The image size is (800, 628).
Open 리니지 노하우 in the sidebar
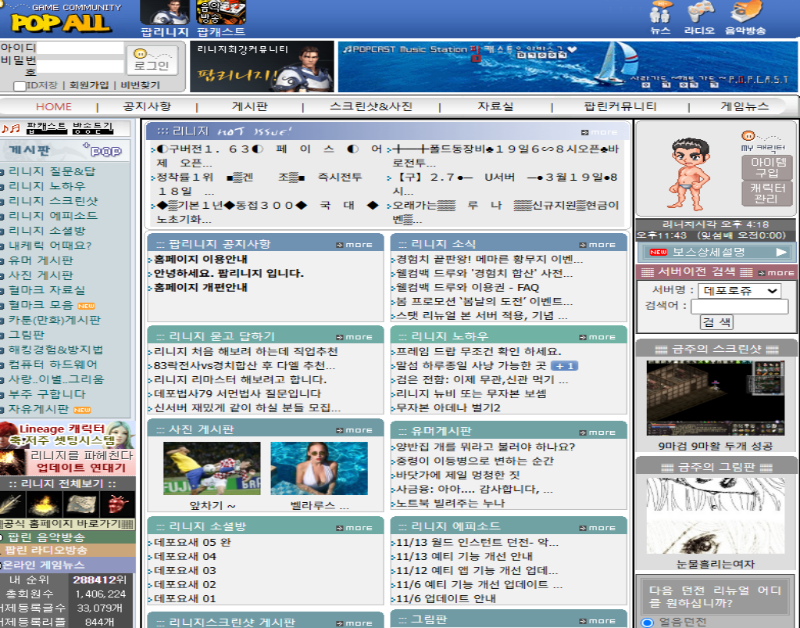click(47, 186)
